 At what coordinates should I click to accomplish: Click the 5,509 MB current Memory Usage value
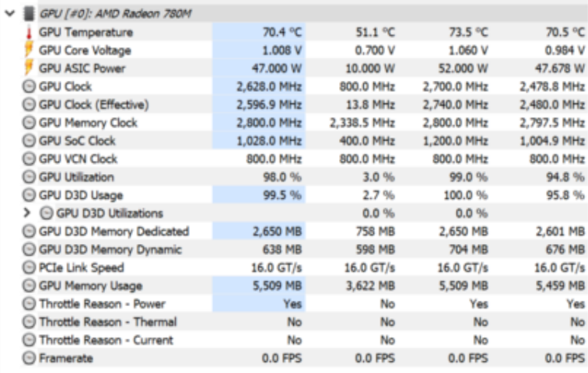[x=277, y=286]
